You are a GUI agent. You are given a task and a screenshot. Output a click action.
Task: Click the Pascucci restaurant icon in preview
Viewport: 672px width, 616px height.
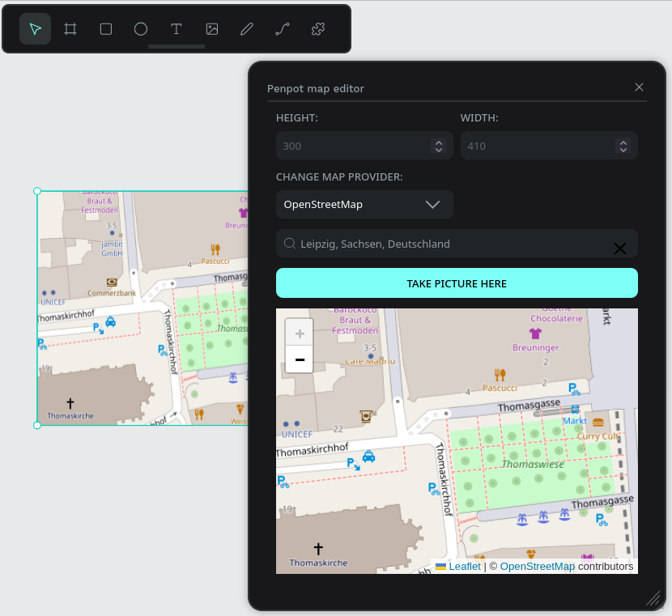click(500, 376)
